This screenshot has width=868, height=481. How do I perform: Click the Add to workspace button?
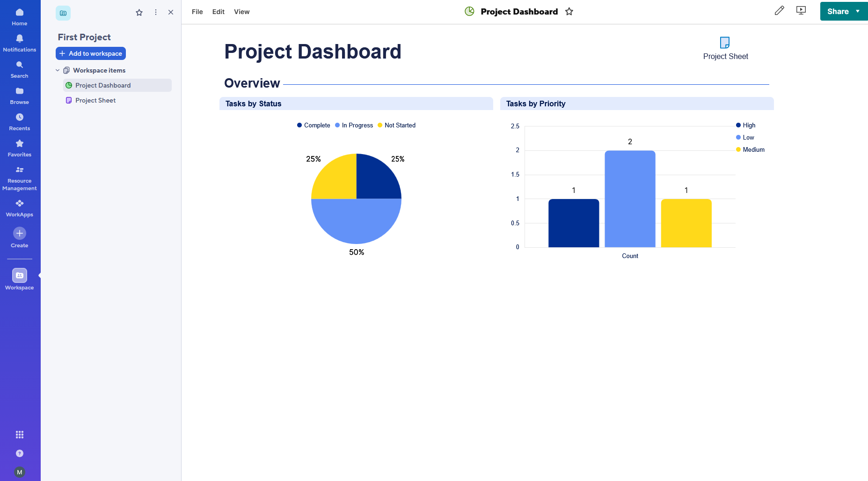pos(90,53)
